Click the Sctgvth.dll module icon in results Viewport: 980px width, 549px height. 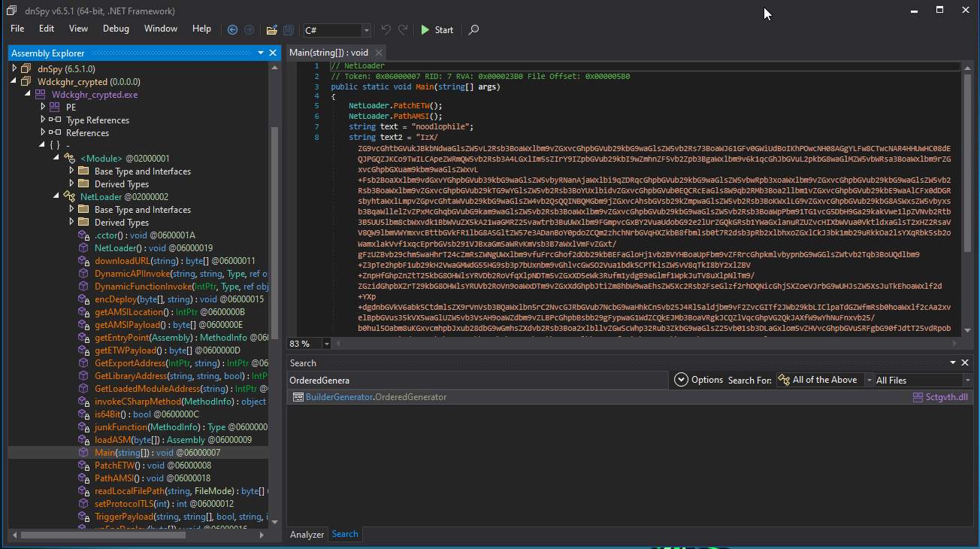pyautogui.click(x=918, y=397)
